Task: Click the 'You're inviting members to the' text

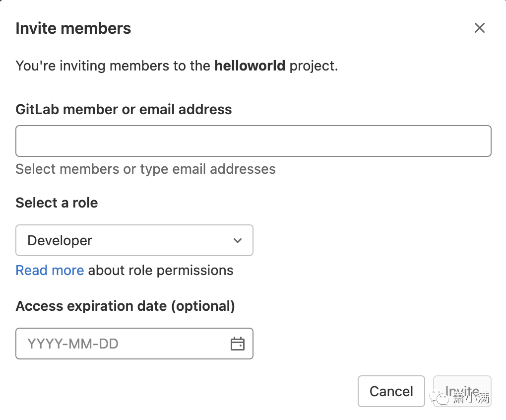Action: click(x=113, y=66)
